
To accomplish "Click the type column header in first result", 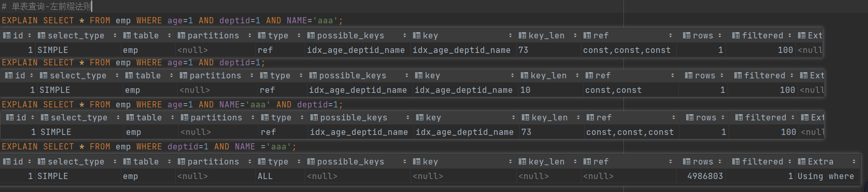I will (x=278, y=36).
